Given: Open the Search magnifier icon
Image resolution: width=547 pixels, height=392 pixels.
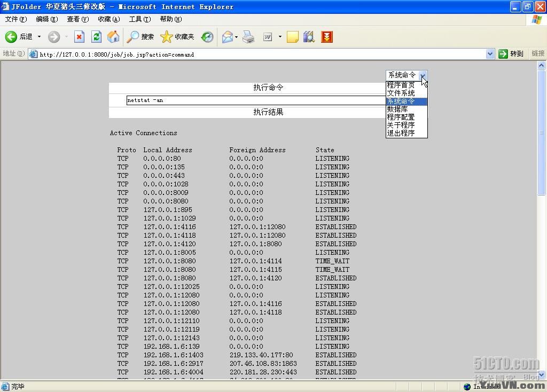Looking at the screenshot, I should pos(132,37).
